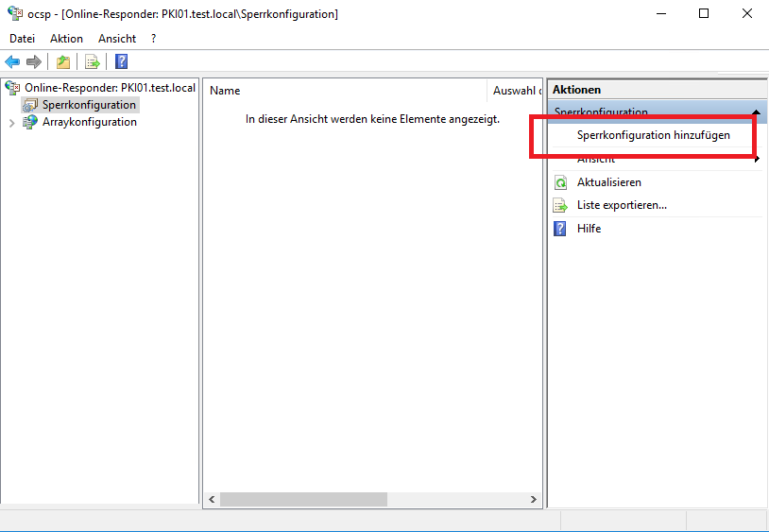Screen dimensions: 769x532
Task: Expand the Arraykonfiguration tree node
Action: [12, 122]
